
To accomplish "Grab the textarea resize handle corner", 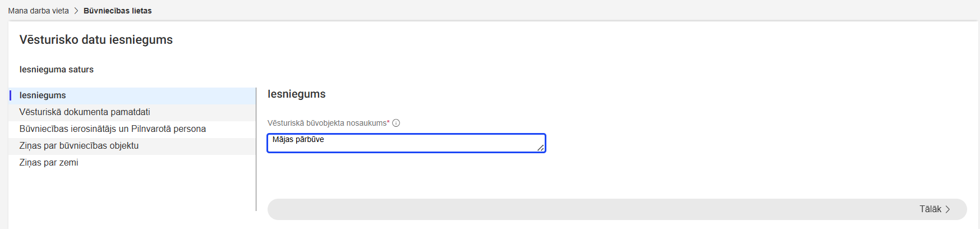I will coord(540,148).
